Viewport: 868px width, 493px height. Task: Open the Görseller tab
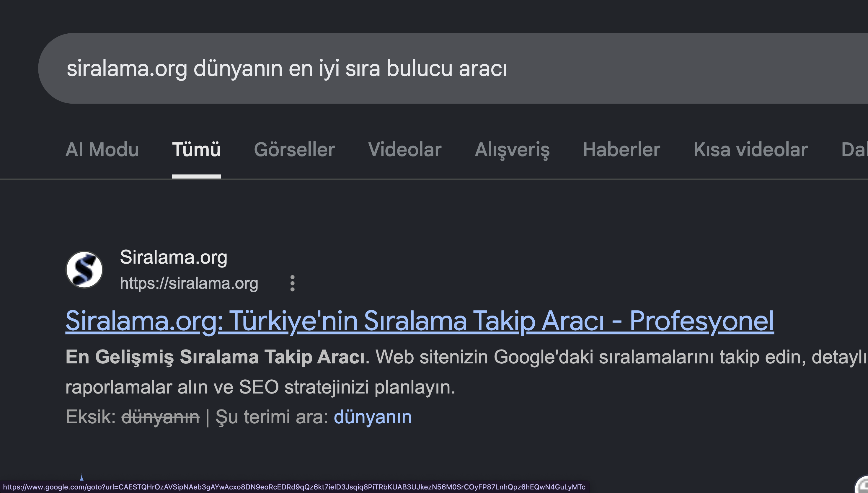click(295, 149)
